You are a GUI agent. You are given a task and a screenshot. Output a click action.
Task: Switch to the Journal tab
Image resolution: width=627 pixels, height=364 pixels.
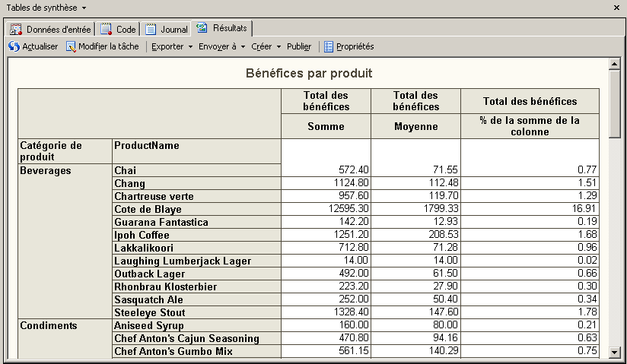click(x=166, y=30)
